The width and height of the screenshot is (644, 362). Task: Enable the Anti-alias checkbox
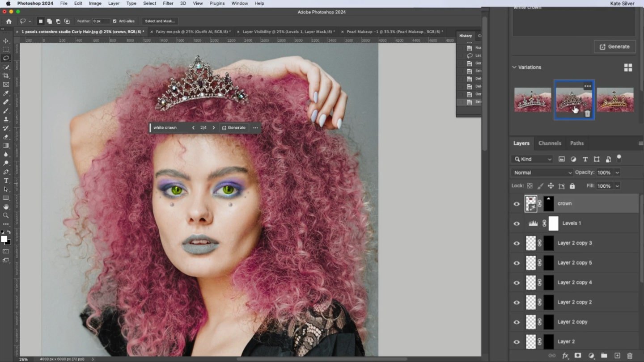pyautogui.click(x=114, y=21)
